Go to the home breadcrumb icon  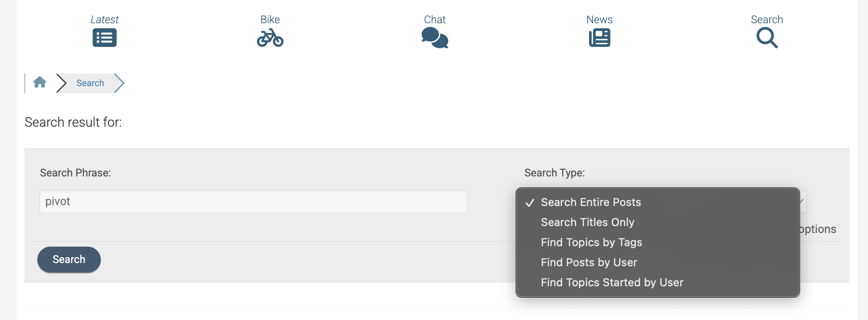[40, 82]
